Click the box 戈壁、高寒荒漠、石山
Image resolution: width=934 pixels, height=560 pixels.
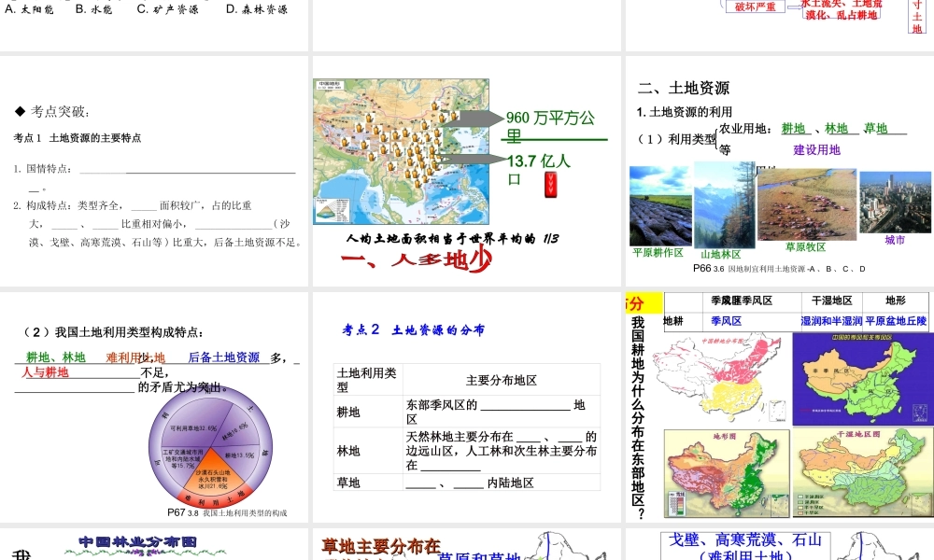[x=745, y=539]
